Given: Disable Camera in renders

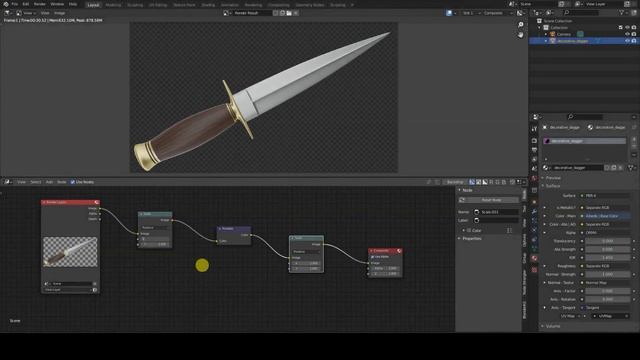Looking at the screenshot, I should (634, 34).
